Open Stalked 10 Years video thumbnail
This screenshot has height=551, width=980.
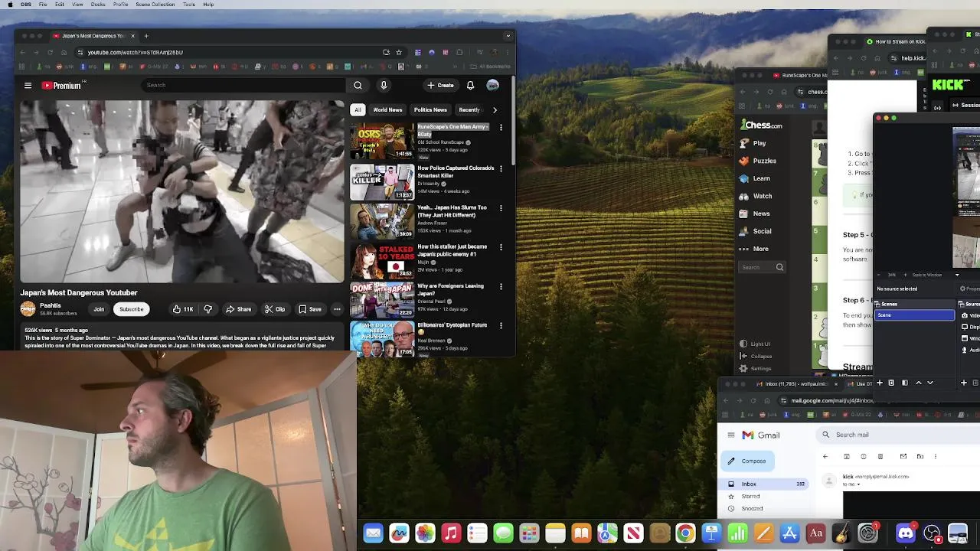382,261
